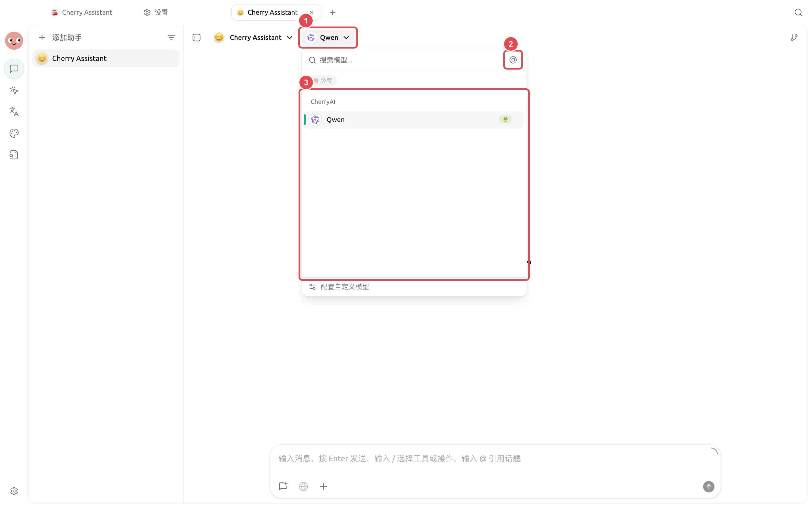The image size is (812, 508).
Task: Switch to the first Cherry Assistant tab
Action: (x=81, y=12)
